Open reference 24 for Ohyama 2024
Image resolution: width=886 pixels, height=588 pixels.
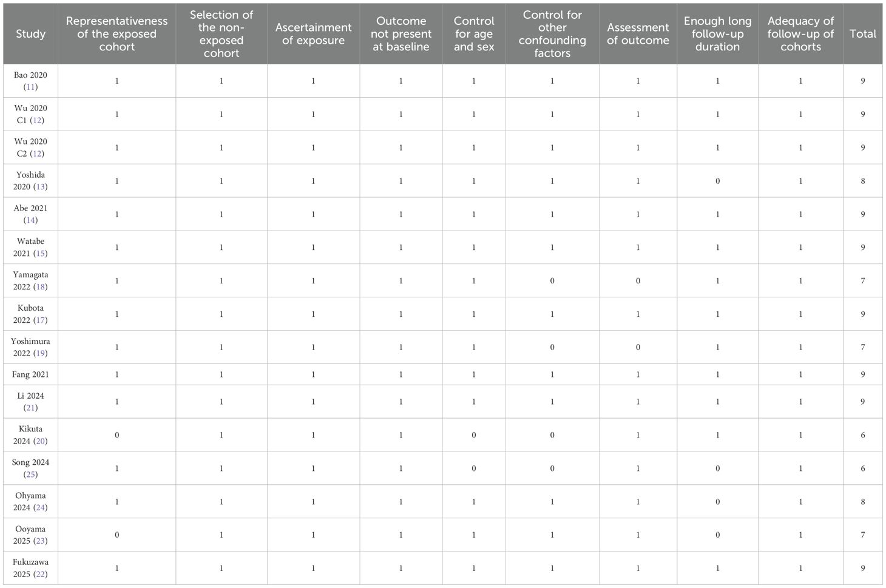(41, 508)
